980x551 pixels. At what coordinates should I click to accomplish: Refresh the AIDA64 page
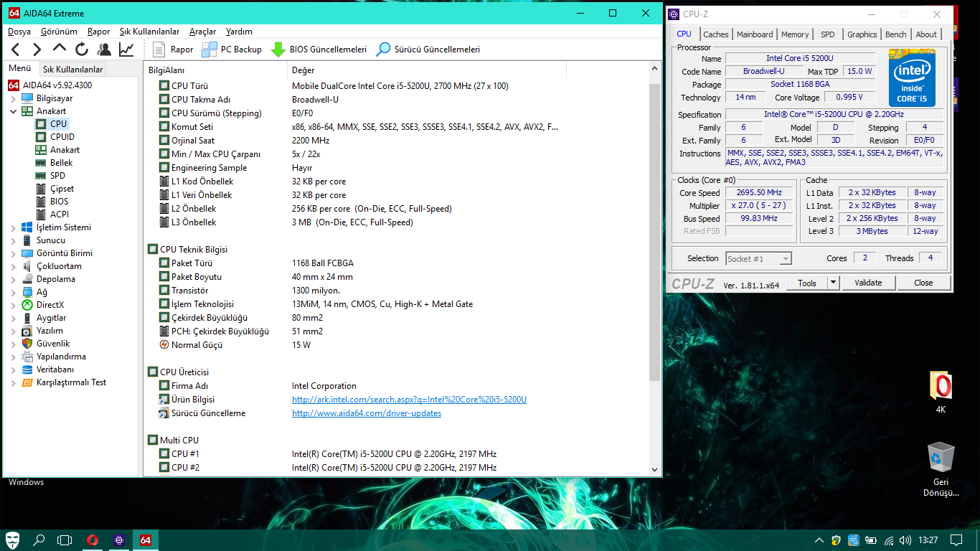[82, 50]
